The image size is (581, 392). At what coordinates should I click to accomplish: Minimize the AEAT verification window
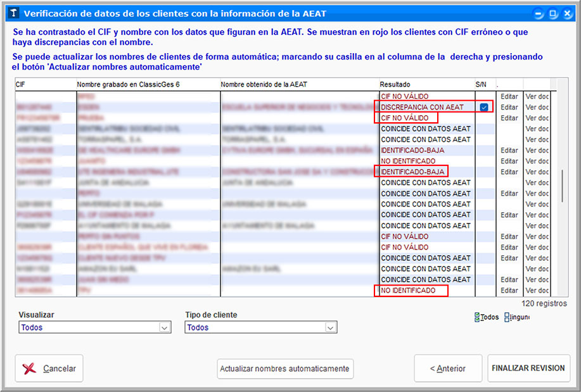pos(539,13)
